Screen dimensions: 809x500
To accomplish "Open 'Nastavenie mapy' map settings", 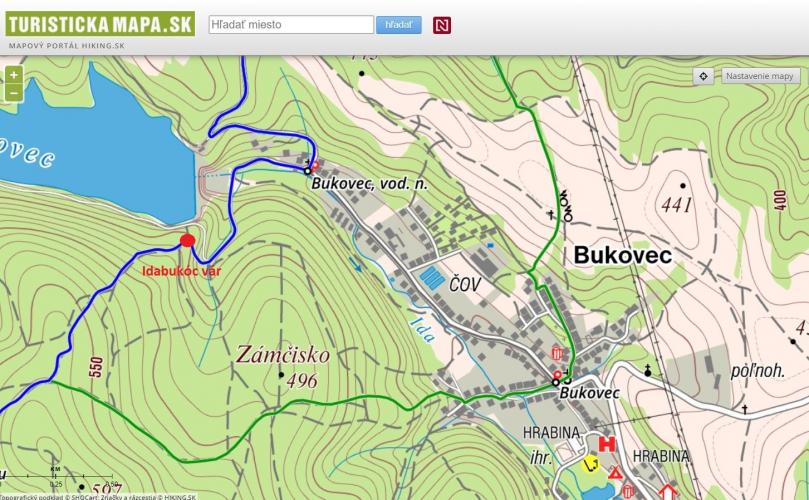I will pos(760,76).
